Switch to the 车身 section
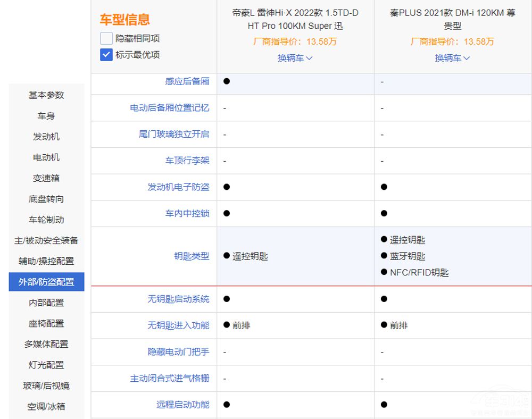Image resolution: width=532 pixels, height=419 pixels. [46, 116]
